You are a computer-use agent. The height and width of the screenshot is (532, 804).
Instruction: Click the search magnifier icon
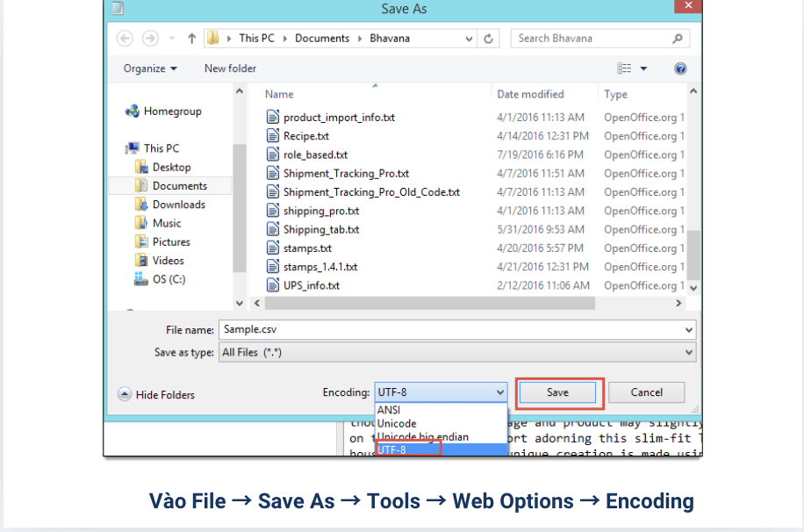[x=677, y=39]
